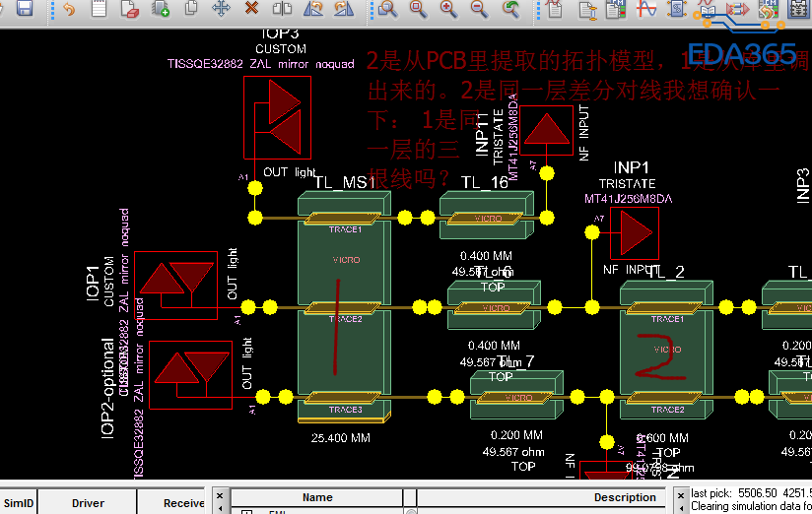Click the red X Delete icon
The height and width of the screenshot is (514, 812).
point(251,9)
